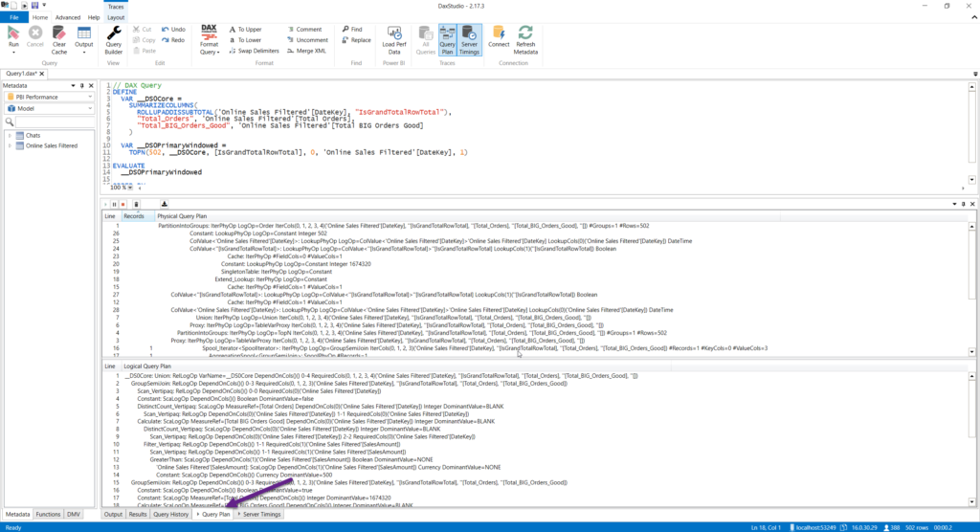Click the logical query plan scrollbar down arrow

(972, 502)
